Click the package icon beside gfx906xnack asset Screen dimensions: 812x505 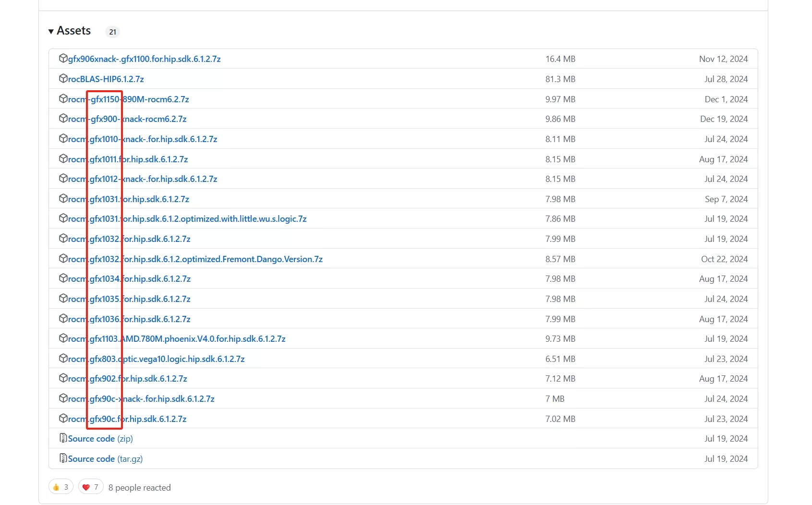pos(64,58)
